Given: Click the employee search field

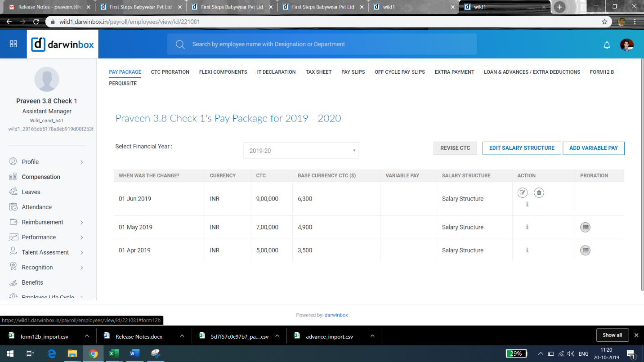Looking at the screenshot, I should [322, 44].
